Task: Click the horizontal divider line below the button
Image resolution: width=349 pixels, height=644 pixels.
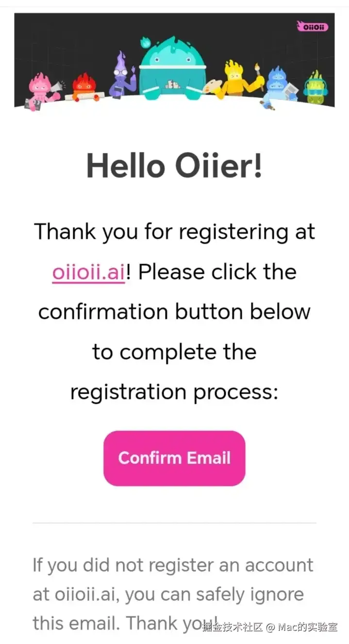Action: tap(174, 523)
